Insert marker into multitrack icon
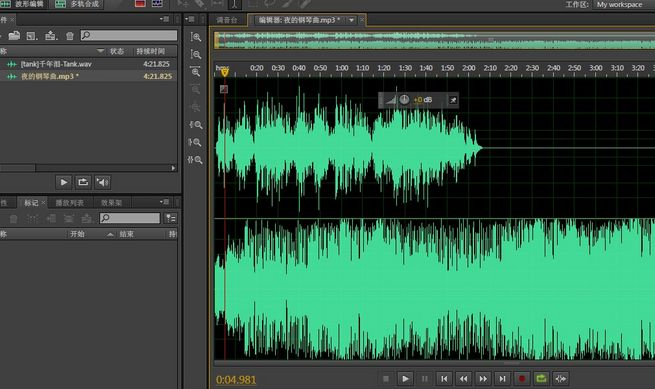655x389 pixels. point(69,218)
